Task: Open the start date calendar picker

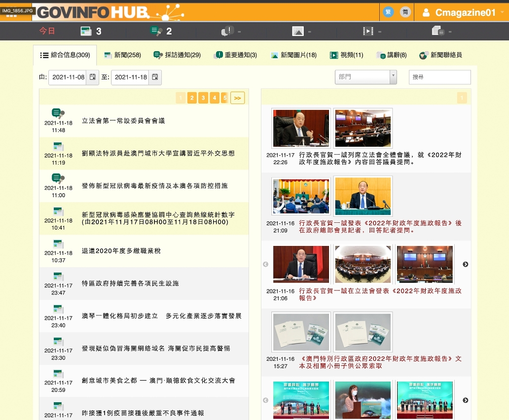Action: pyautogui.click(x=92, y=77)
